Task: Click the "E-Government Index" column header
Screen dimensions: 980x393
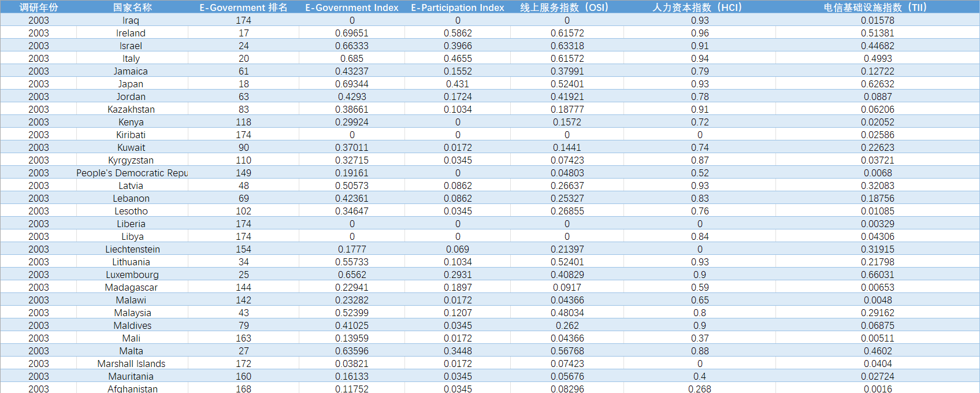Action: coord(351,8)
